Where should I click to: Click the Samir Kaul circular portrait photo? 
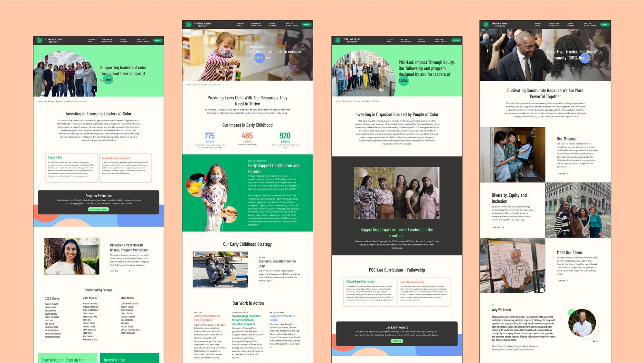582,323
